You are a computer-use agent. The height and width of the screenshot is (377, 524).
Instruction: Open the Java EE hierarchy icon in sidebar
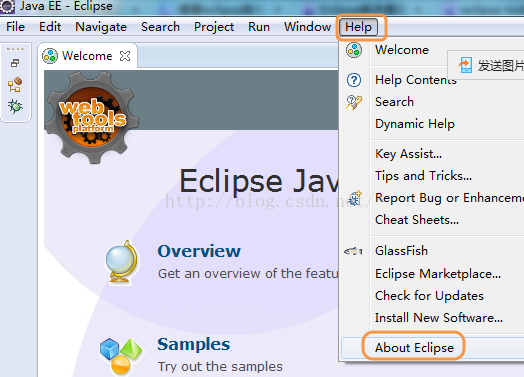(x=15, y=84)
